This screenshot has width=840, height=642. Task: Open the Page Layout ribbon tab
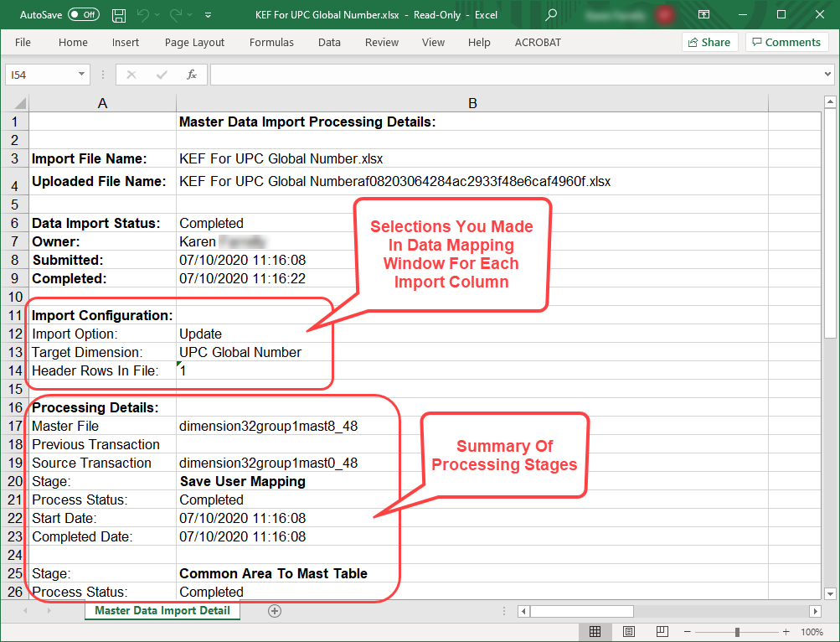[194, 42]
